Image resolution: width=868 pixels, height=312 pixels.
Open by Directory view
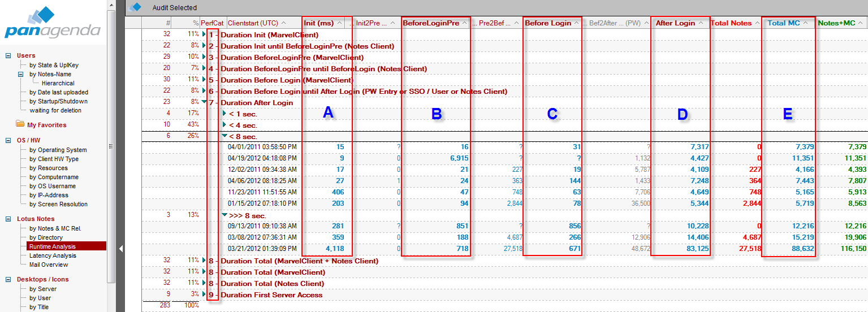coord(46,237)
